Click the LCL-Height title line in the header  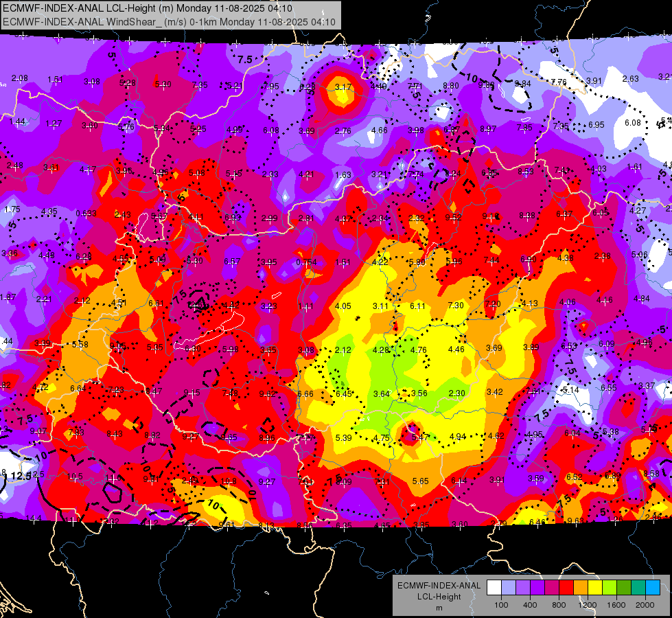148,8
